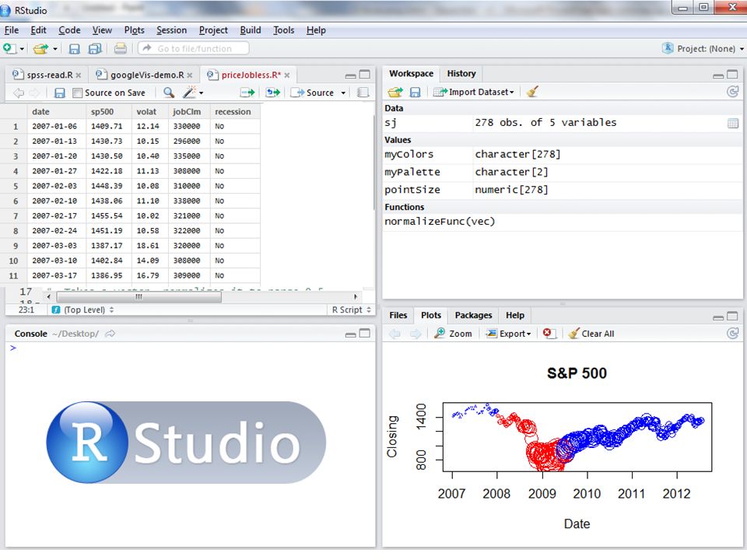The image size is (747, 560).
Task: Click the Re-run previous region icon
Action: (273, 93)
